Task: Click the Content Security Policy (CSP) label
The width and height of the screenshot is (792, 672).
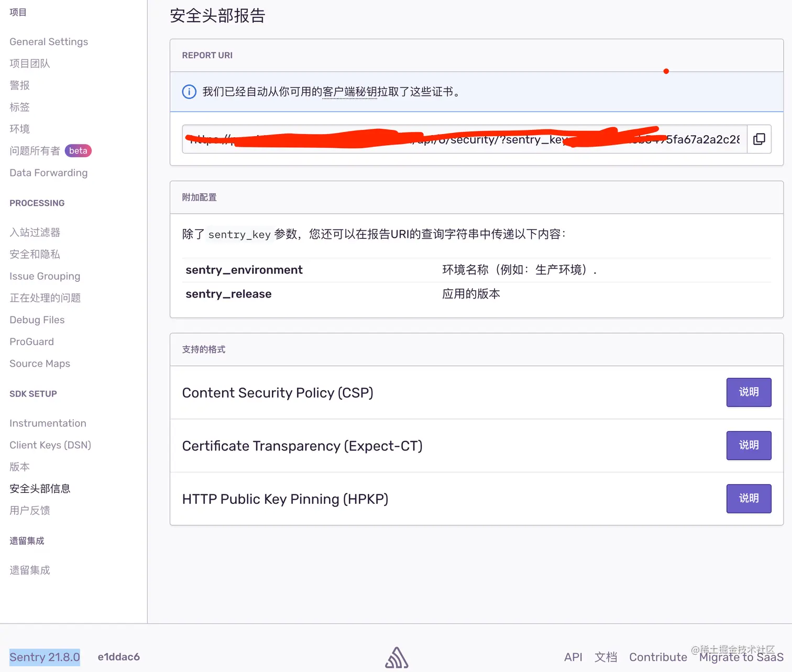Action: [278, 393]
